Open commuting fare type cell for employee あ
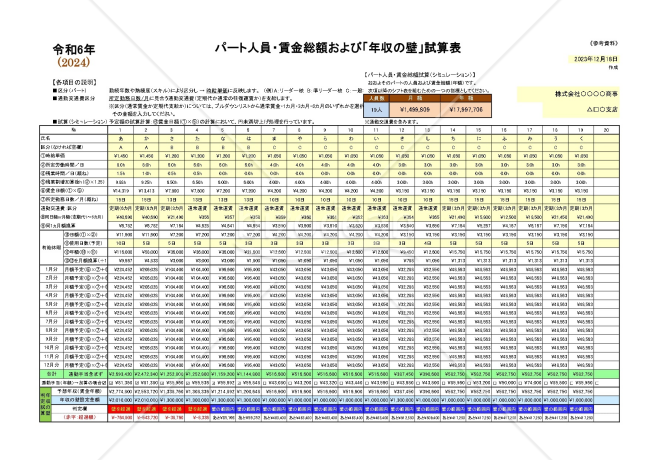650x460 pixels. point(121,208)
